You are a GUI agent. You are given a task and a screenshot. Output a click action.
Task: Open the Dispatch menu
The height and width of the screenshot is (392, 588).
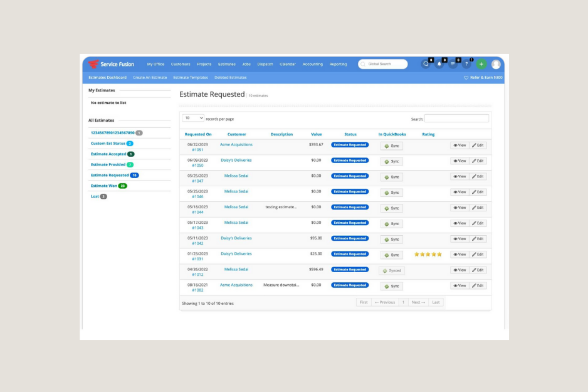[x=265, y=64]
